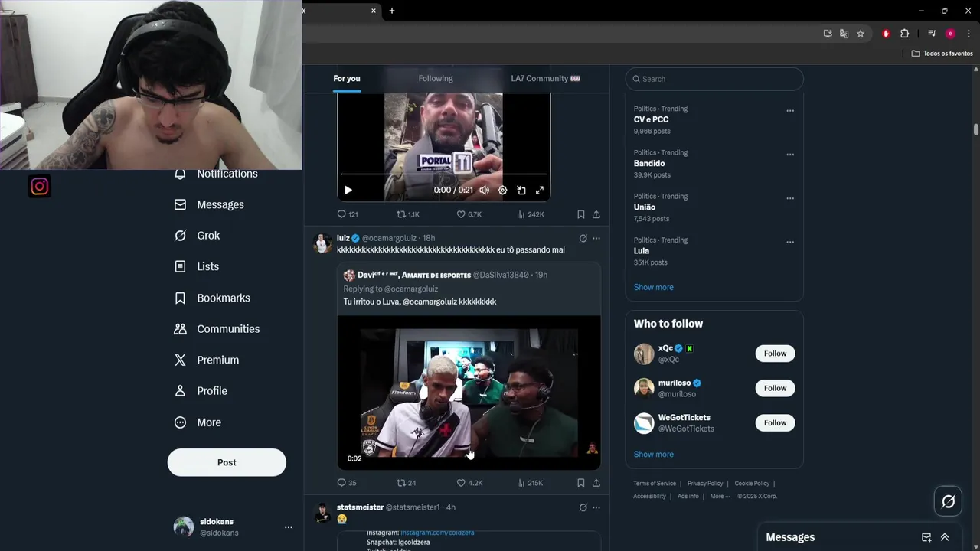Switch to the Following tab
980x551 pixels.
(x=436, y=78)
